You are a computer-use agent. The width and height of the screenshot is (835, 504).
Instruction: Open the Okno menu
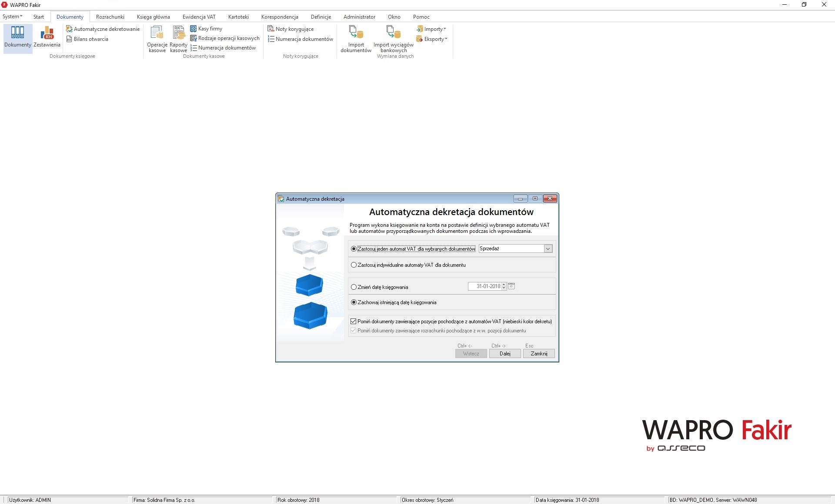click(394, 17)
